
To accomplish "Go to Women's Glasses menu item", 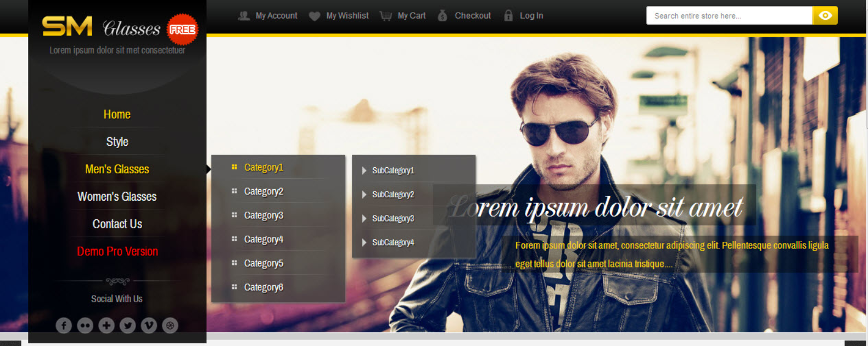I will 117,196.
